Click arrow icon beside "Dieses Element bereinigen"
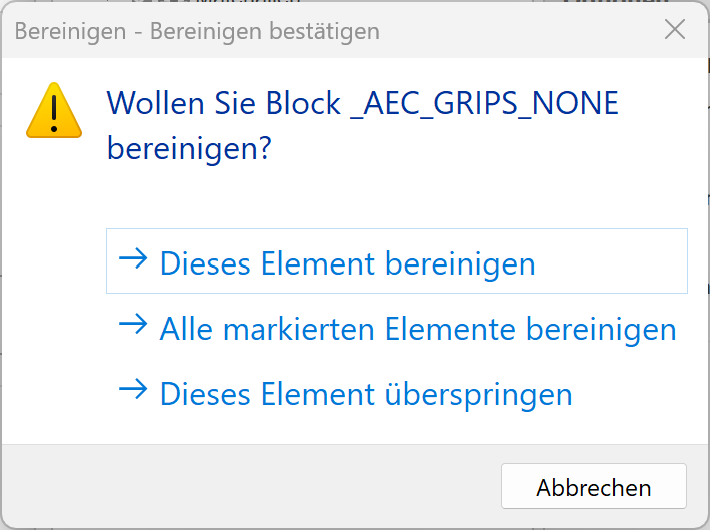This screenshot has width=710, height=530. click(132, 261)
